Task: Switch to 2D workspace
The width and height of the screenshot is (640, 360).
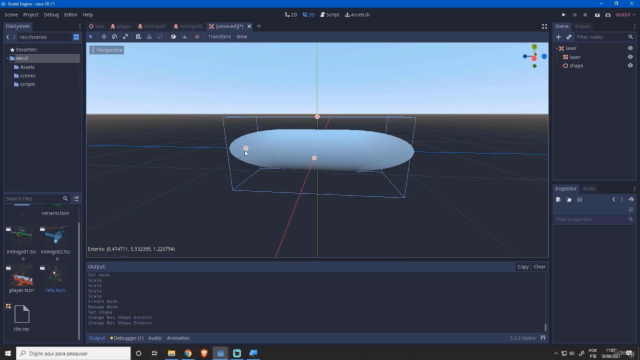Action: click(x=291, y=15)
